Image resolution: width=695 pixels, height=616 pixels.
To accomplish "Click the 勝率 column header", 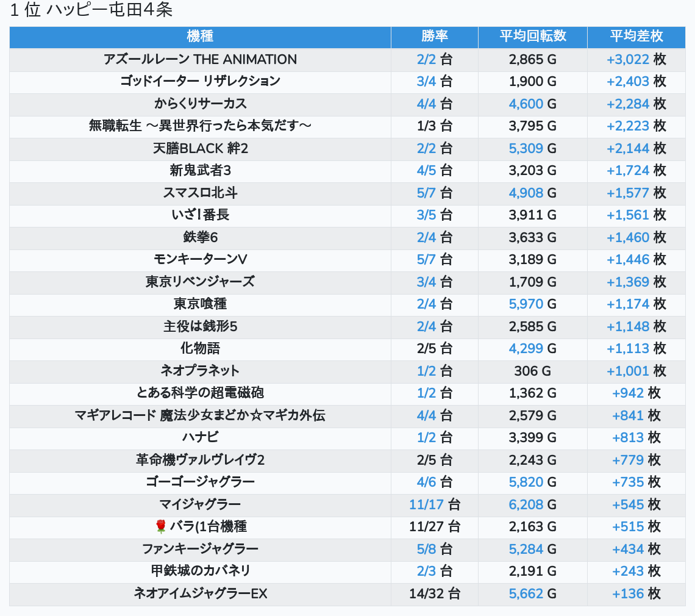I will coord(434,37).
